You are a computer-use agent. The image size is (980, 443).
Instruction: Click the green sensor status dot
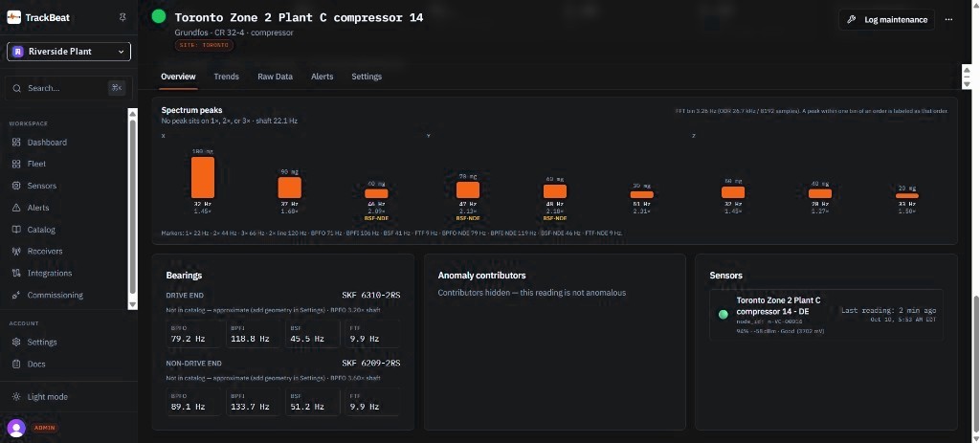pyautogui.click(x=724, y=314)
